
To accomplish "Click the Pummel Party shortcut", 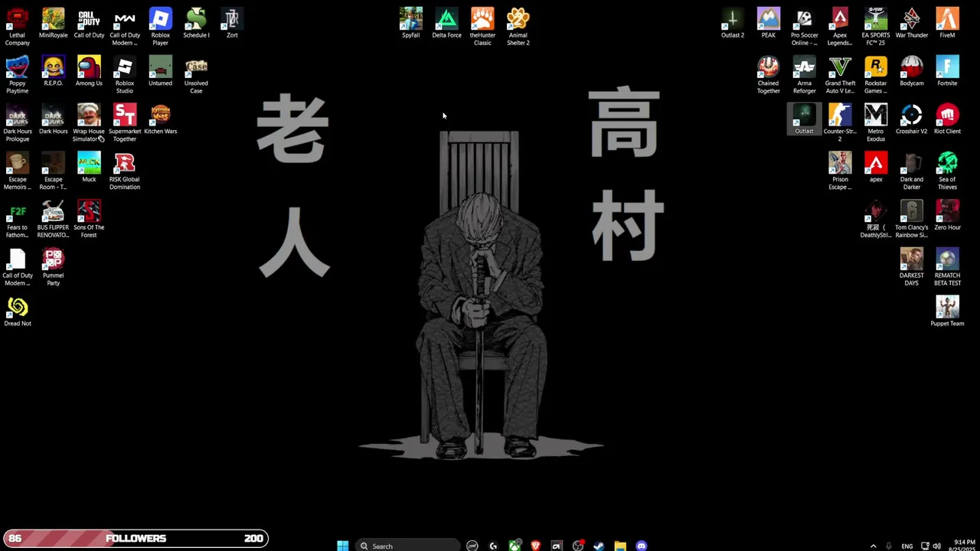I will (x=53, y=268).
